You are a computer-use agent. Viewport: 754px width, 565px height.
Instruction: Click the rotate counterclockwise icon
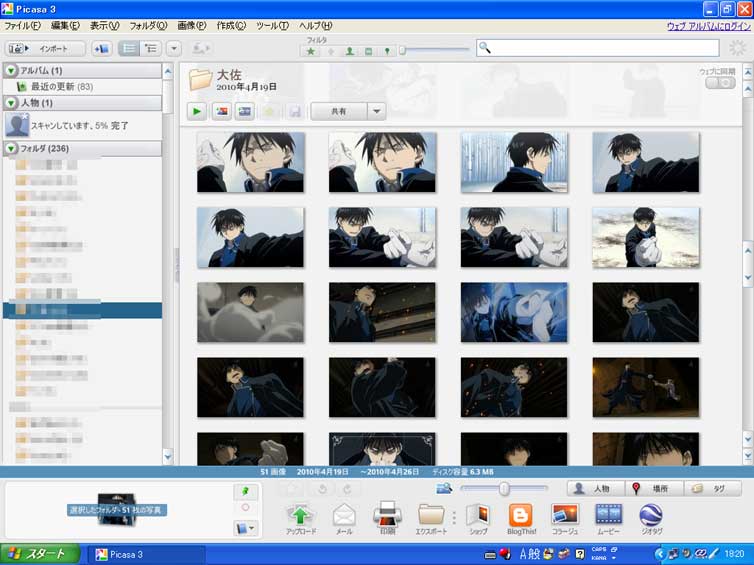pos(322,489)
